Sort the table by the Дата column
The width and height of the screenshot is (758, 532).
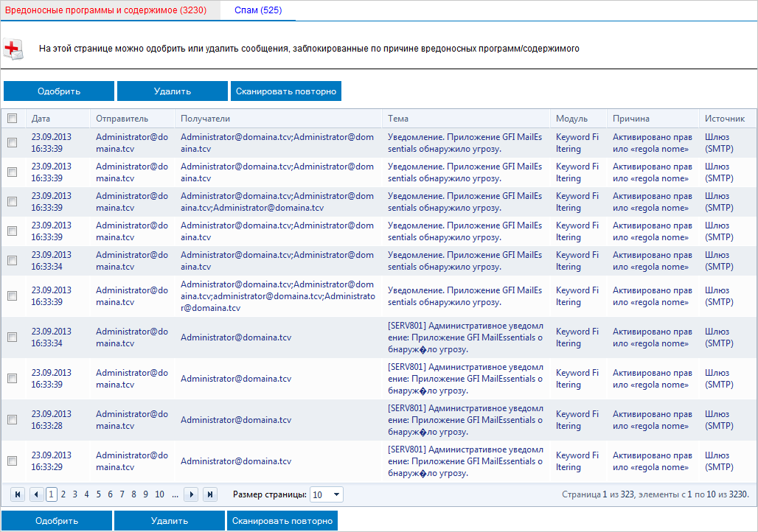pyautogui.click(x=41, y=119)
